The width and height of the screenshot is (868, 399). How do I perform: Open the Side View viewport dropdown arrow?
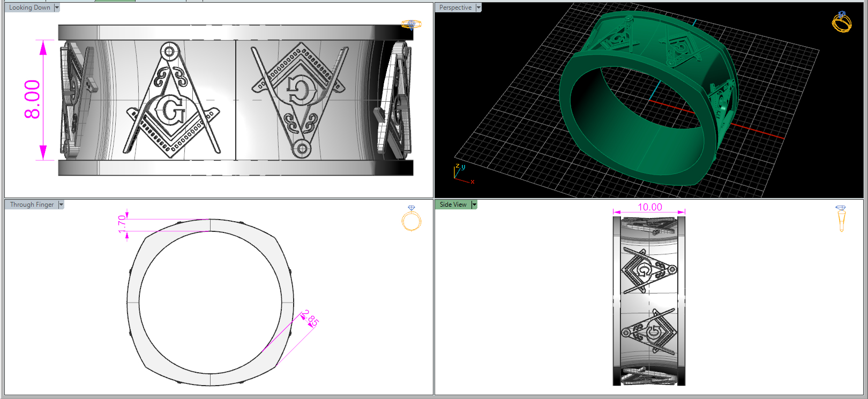point(474,205)
